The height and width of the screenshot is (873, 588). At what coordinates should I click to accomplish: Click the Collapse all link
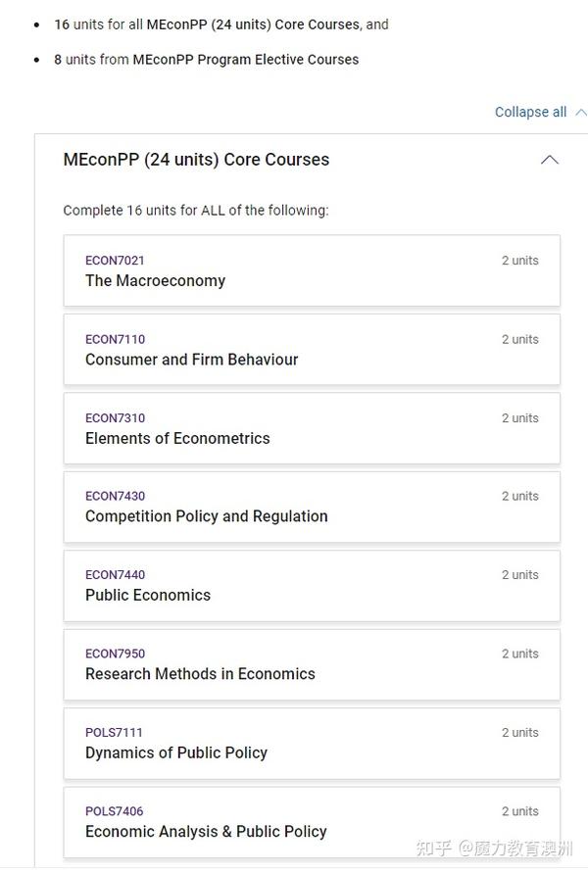click(530, 112)
